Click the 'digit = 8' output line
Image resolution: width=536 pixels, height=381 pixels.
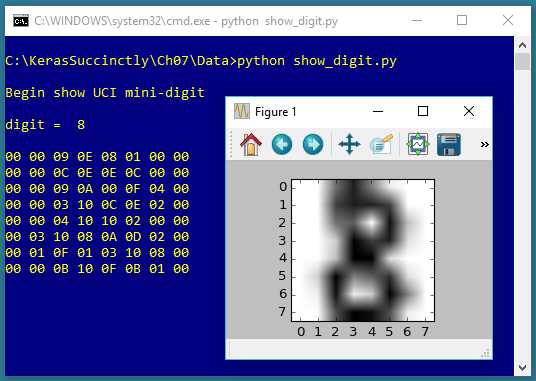tap(45, 125)
